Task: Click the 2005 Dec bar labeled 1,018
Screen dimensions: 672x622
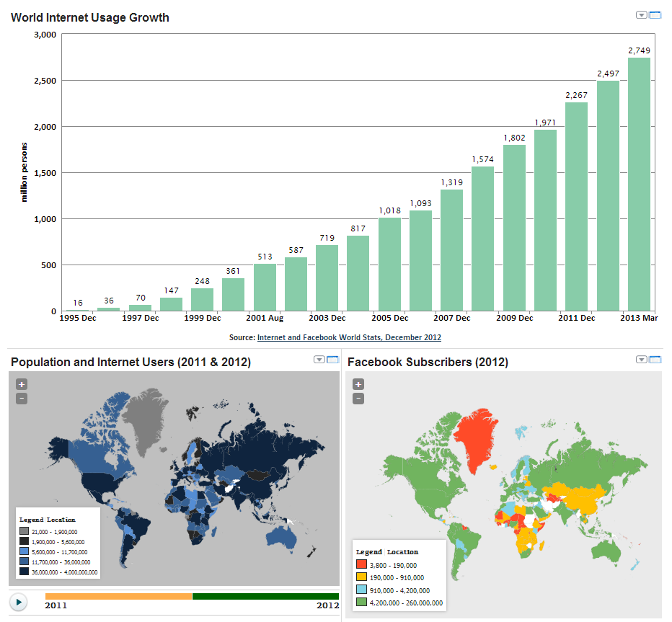Action: pyautogui.click(x=389, y=264)
